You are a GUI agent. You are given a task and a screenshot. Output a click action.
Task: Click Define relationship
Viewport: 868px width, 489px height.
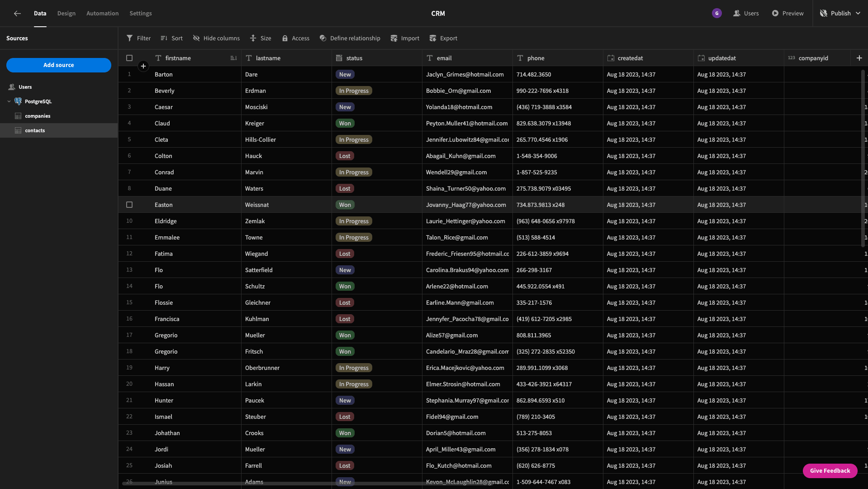(350, 38)
